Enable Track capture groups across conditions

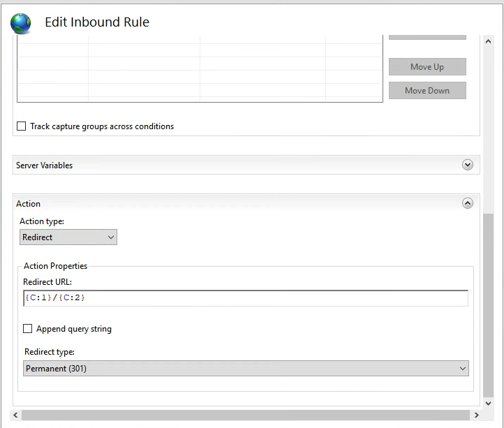click(21, 126)
